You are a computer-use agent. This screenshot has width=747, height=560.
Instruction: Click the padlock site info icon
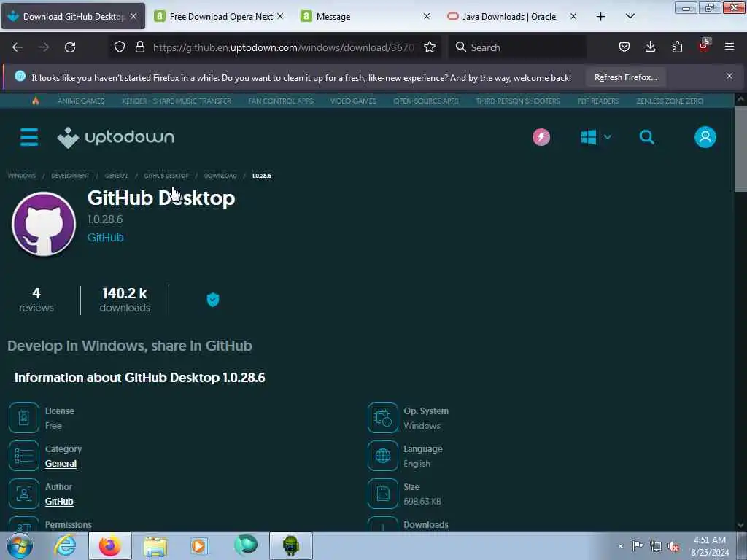point(139,47)
